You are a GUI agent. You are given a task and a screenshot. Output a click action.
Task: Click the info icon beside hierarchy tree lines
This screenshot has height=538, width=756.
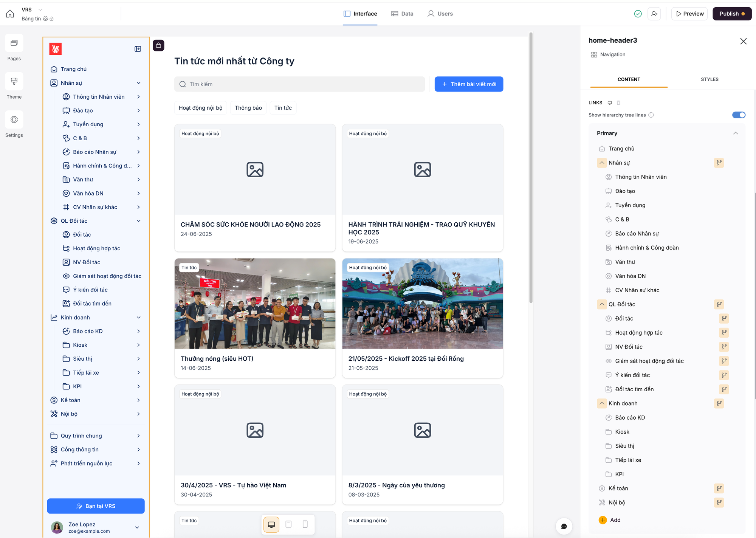[651, 115]
